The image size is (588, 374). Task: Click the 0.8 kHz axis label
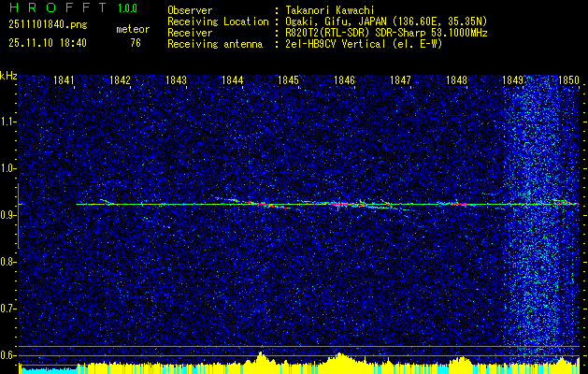(7, 262)
